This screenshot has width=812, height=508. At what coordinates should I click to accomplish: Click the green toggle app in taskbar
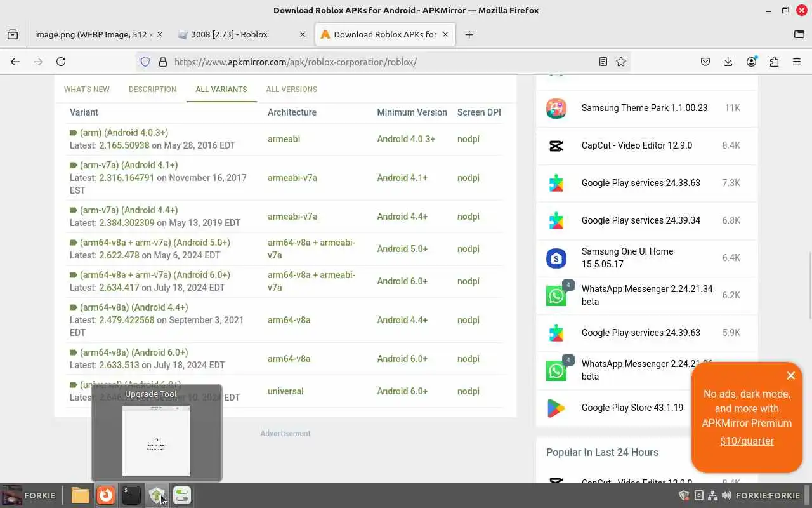(x=182, y=495)
